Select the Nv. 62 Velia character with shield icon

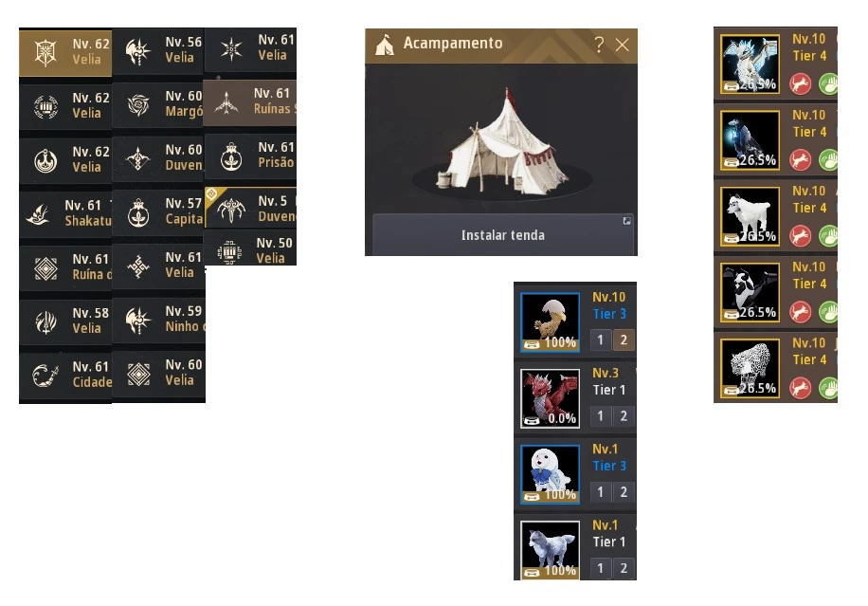65,52
